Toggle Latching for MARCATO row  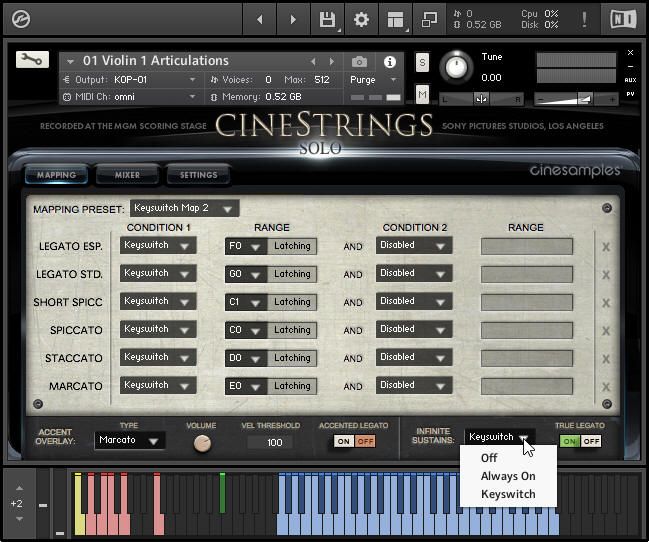click(292, 386)
